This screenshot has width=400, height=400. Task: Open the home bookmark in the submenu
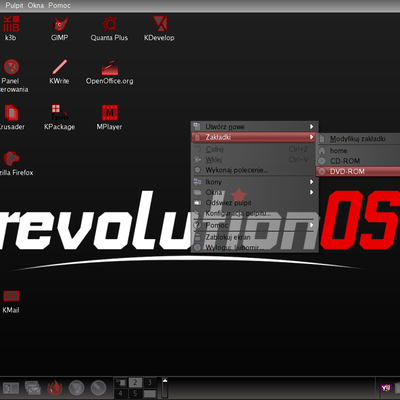click(x=359, y=151)
